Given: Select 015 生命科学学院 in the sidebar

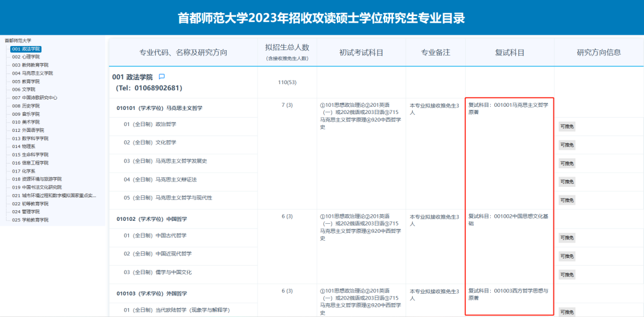Looking at the screenshot, I should pos(30,155).
